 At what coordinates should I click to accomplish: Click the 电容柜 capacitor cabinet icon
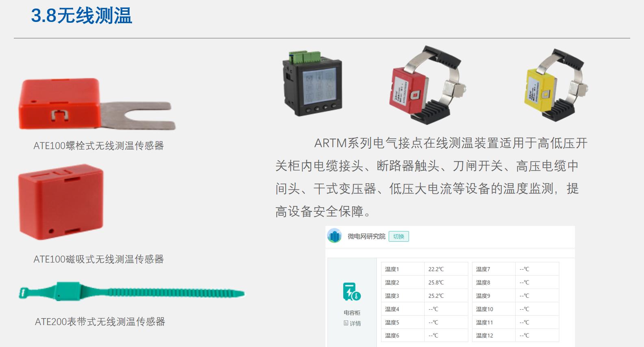(351, 292)
